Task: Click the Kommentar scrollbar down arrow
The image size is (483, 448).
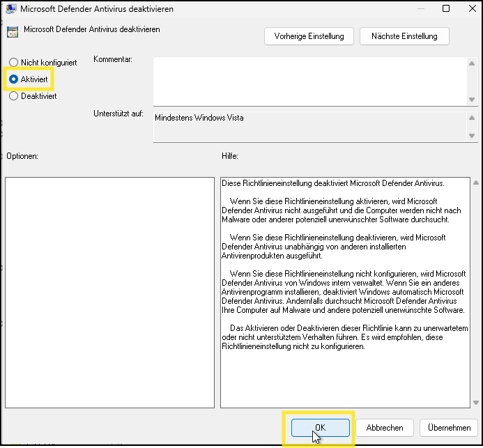Action: [472, 100]
